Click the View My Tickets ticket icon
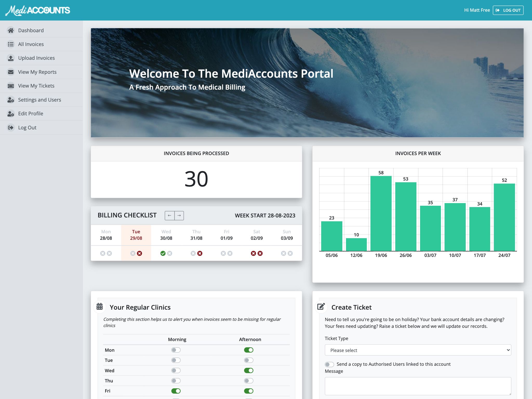The image size is (532, 399). 11,86
